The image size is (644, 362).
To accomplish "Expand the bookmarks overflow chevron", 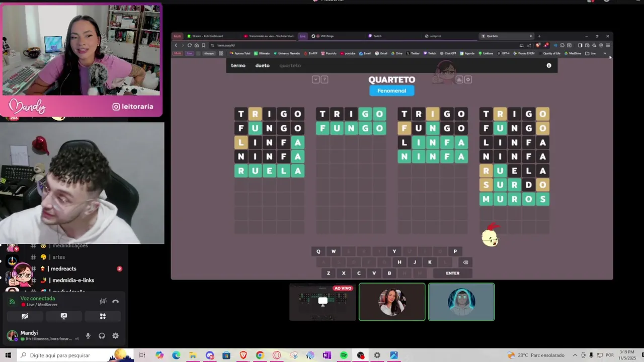I will (604, 53).
